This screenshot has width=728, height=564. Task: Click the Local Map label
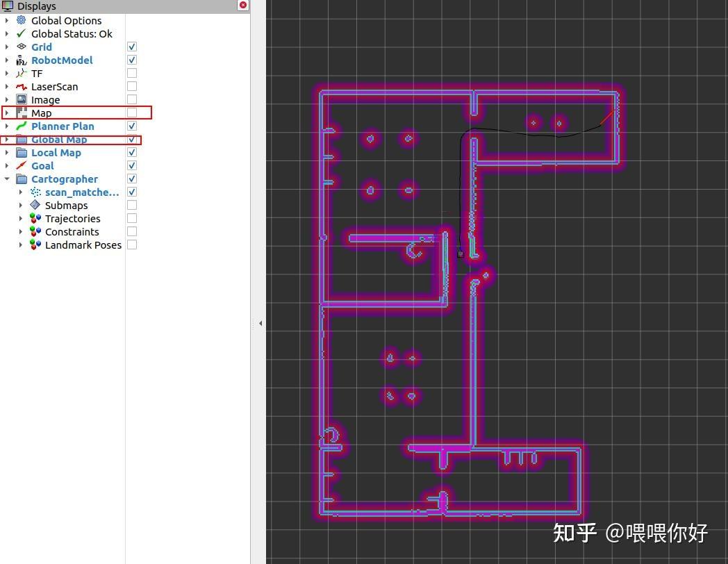click(56, 152)
